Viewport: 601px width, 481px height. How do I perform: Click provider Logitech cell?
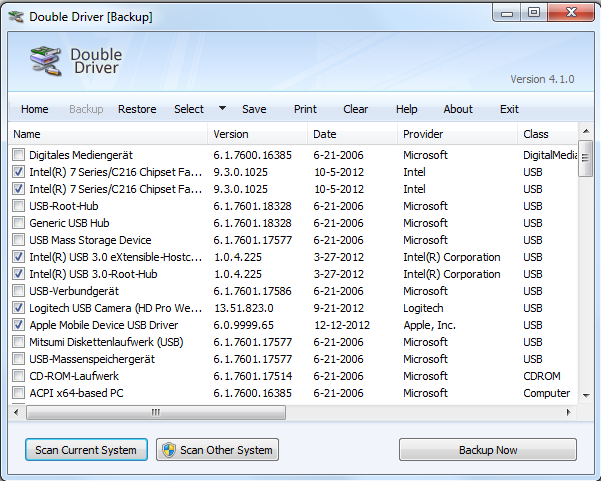tap(423, 308)
